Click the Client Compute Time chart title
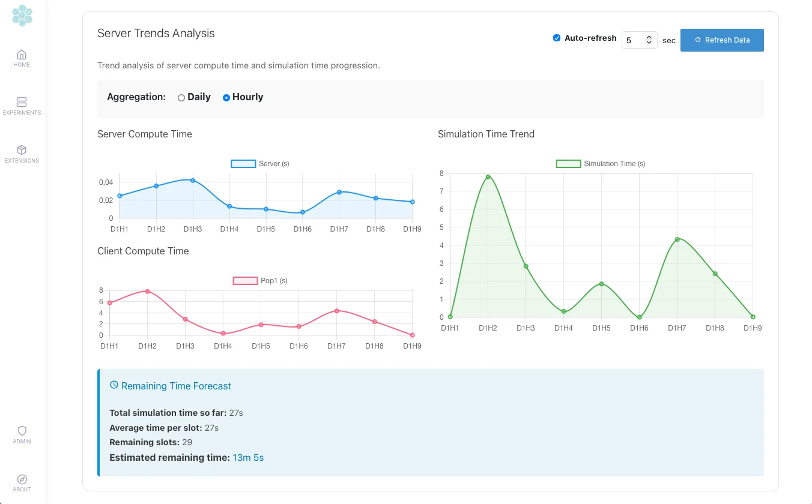 (x=143, y=251)
